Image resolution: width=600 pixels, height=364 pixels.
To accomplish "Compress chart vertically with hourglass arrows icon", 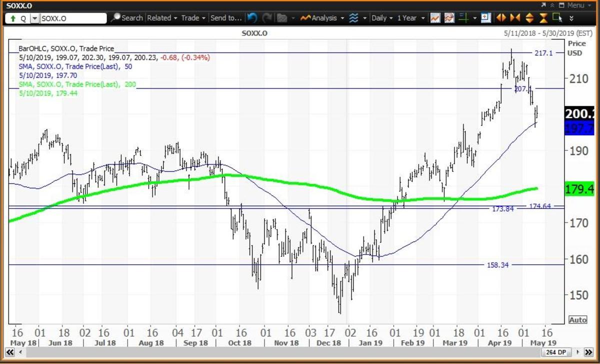I will tap(543, 18).
